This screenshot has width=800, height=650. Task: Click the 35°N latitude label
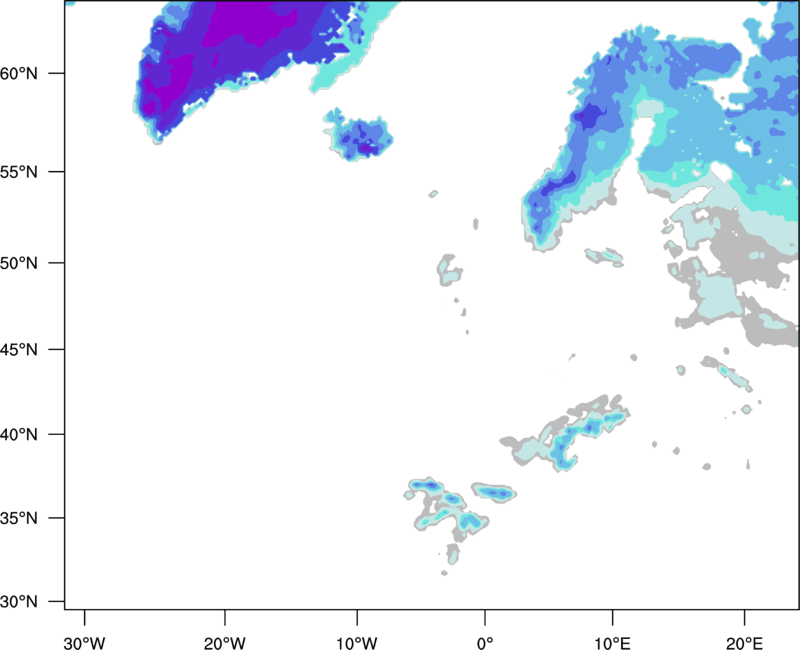pos(19,518)
